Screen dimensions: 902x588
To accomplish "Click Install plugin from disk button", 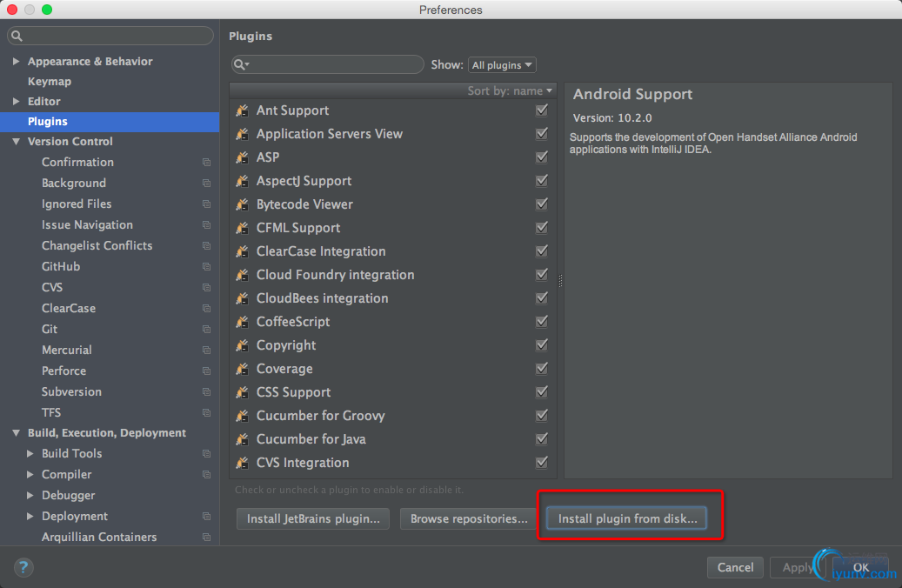I will tap(627, 518).
